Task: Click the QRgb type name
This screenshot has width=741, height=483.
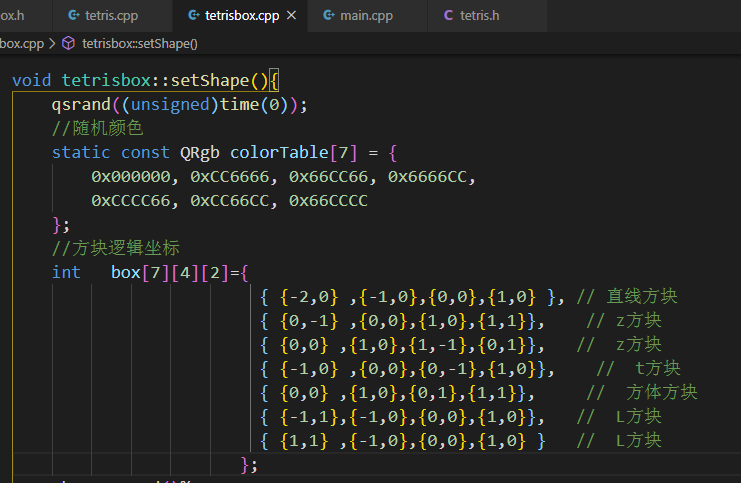Action: pos(199,153)
